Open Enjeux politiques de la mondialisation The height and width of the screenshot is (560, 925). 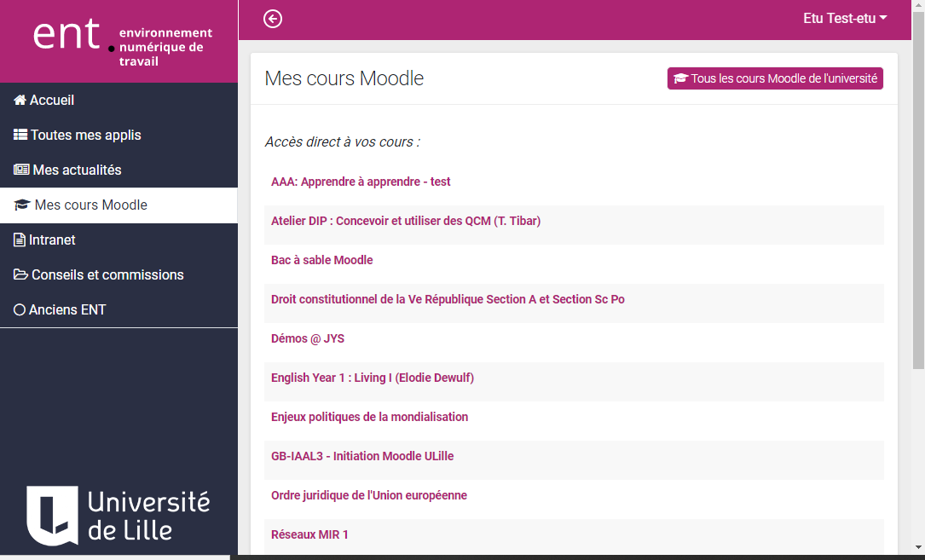point(368,417)
